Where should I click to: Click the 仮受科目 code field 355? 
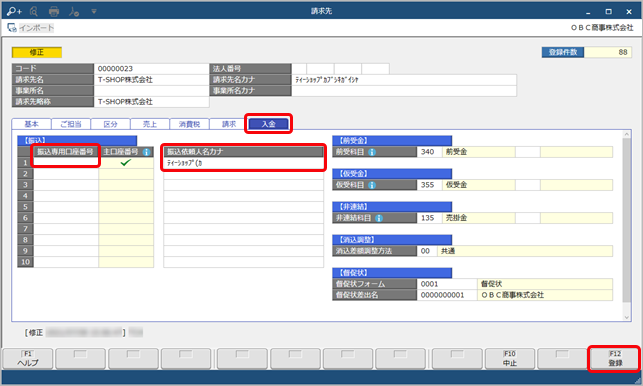429,185
